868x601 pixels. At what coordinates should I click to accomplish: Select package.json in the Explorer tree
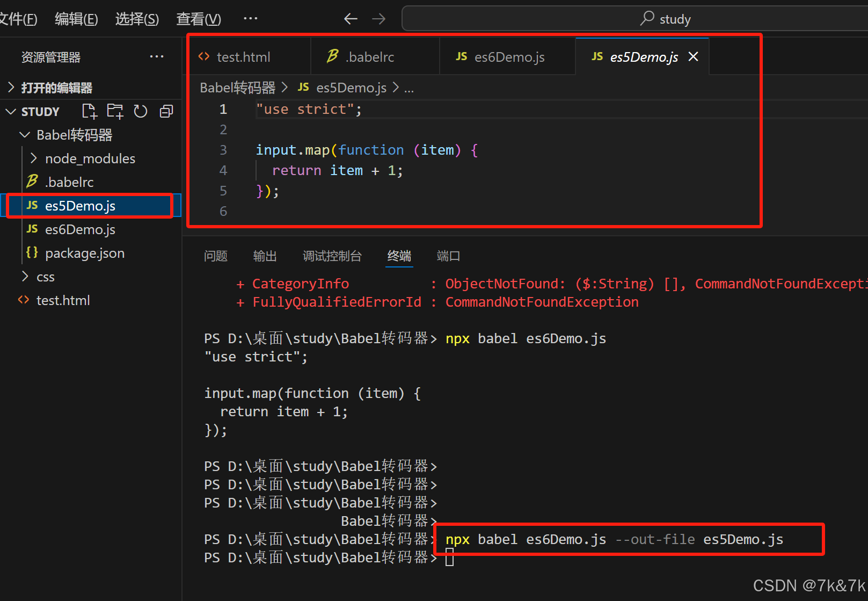click(85, 253)
